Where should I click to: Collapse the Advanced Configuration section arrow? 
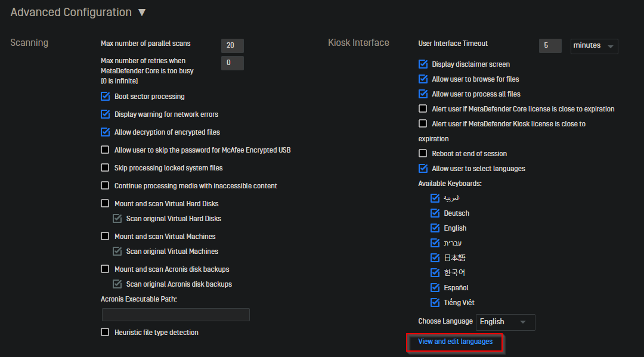click(142, 13)
